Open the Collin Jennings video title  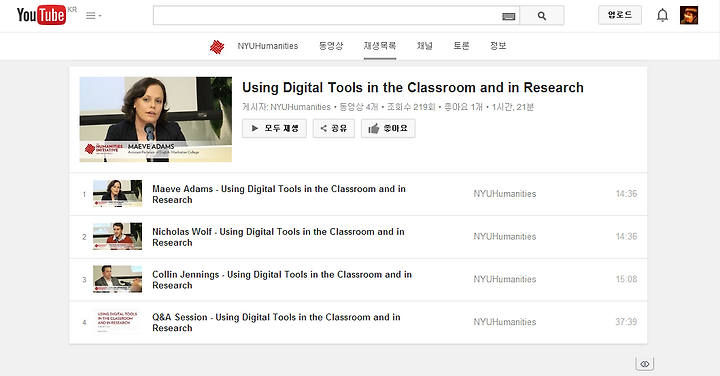(x=282, y=280)
